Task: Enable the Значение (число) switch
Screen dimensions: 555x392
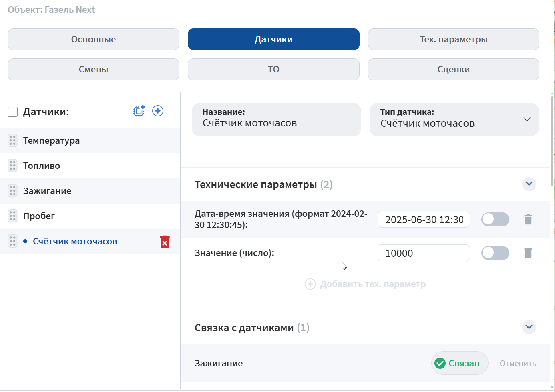Action: click(495, 253)
